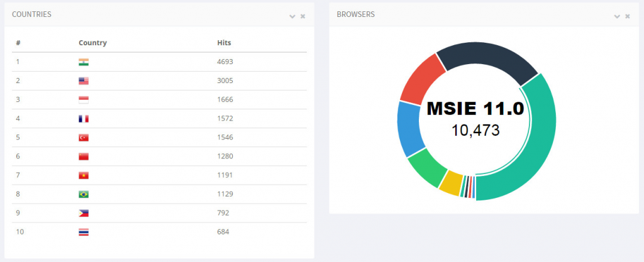Click the Country column header

[x=92, y=43]
